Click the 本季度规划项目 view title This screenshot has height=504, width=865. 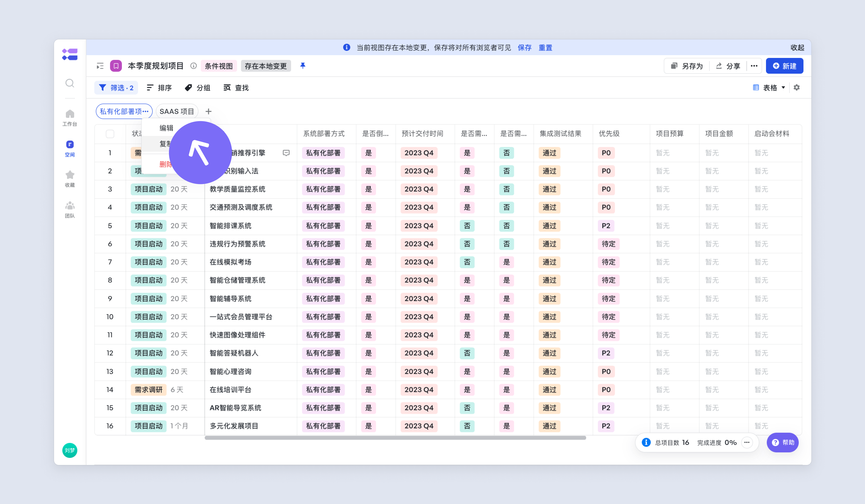155,66
